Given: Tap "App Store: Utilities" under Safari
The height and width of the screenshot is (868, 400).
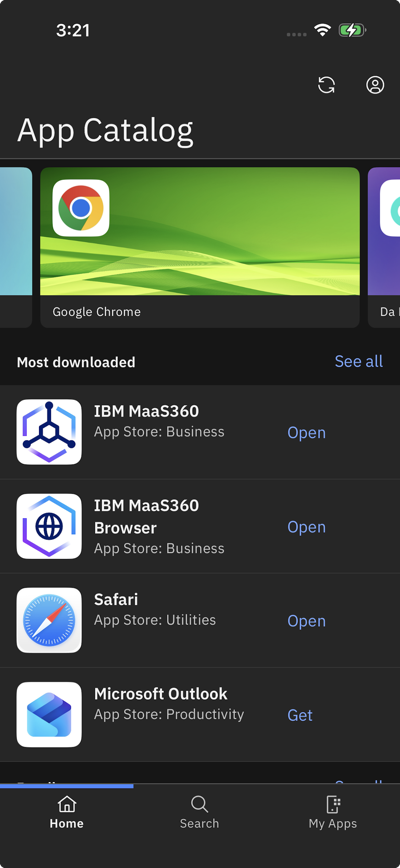Looking at the screenshot, I should [x=155, y=620].
